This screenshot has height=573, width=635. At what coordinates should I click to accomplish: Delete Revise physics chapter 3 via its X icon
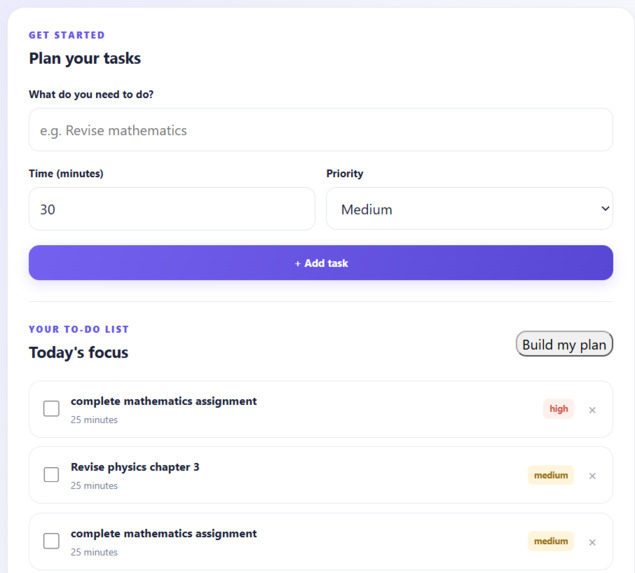pos(592,476)
